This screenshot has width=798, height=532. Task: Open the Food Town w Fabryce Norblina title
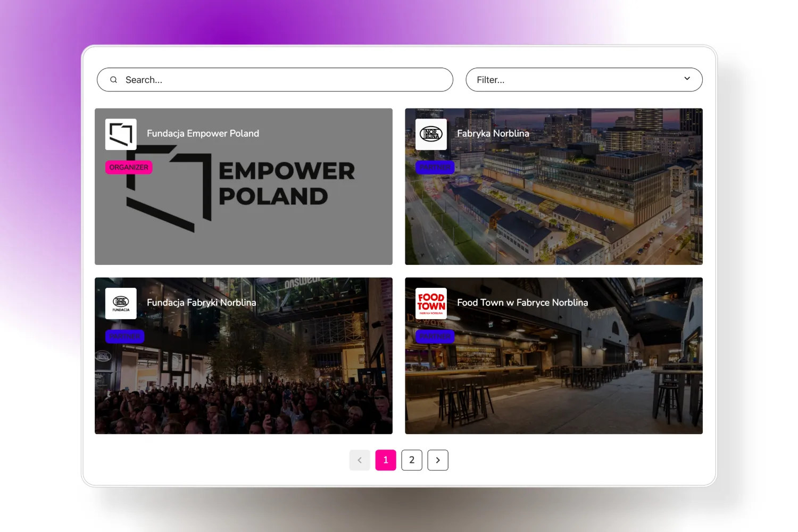click(x=522, y=303)
